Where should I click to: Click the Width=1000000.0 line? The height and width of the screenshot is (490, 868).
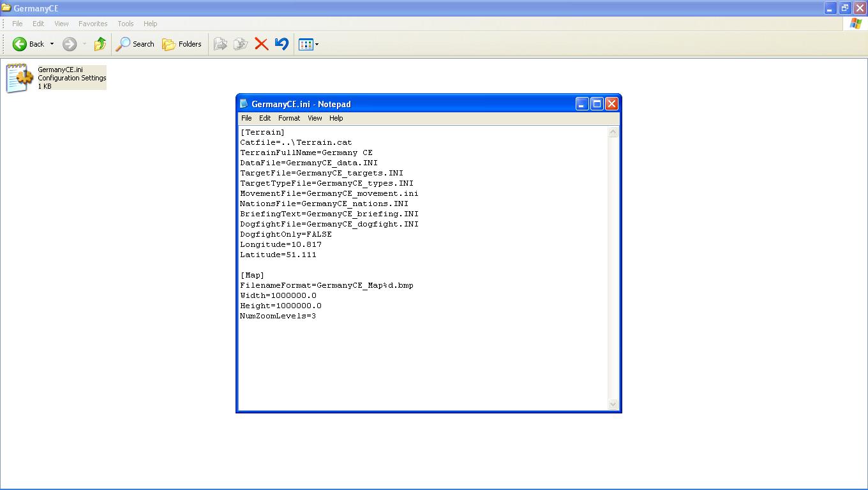(278, 295)
